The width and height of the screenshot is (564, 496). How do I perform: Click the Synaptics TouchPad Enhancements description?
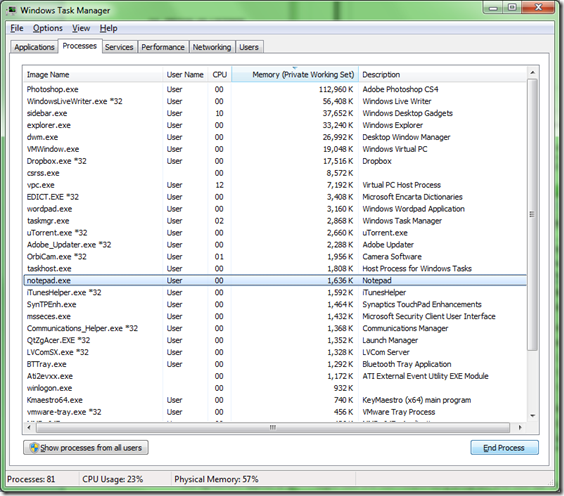tap(422, 304)
